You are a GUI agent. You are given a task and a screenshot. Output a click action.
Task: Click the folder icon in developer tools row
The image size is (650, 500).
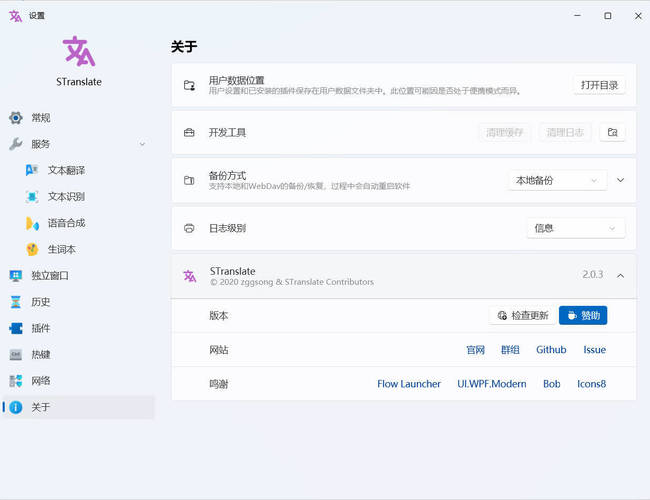click(x=612, y=132)
